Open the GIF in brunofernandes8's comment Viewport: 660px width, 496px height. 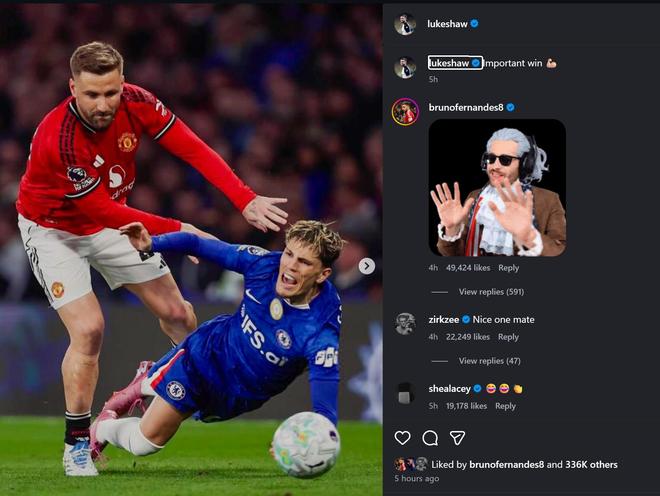[x=497, y=187]
